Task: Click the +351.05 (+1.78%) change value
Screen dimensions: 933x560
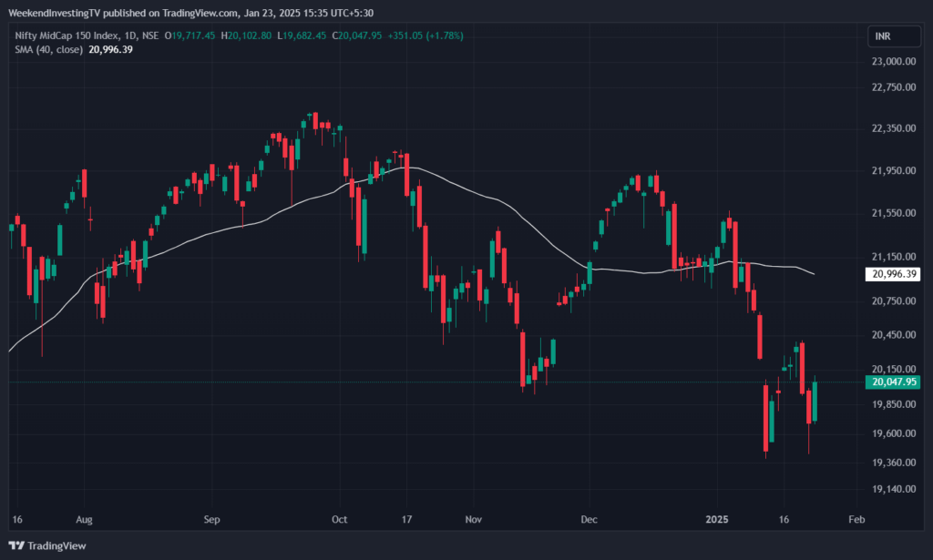Action: point(425,36)
